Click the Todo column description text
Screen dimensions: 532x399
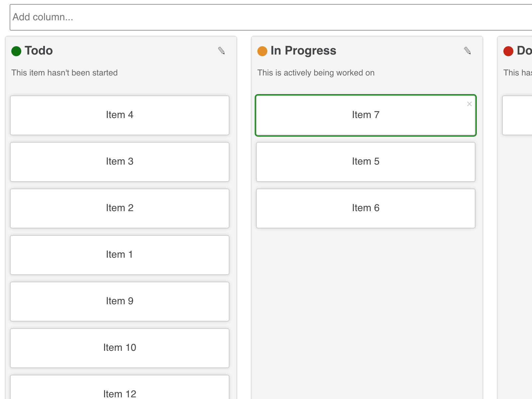(65, 73)
